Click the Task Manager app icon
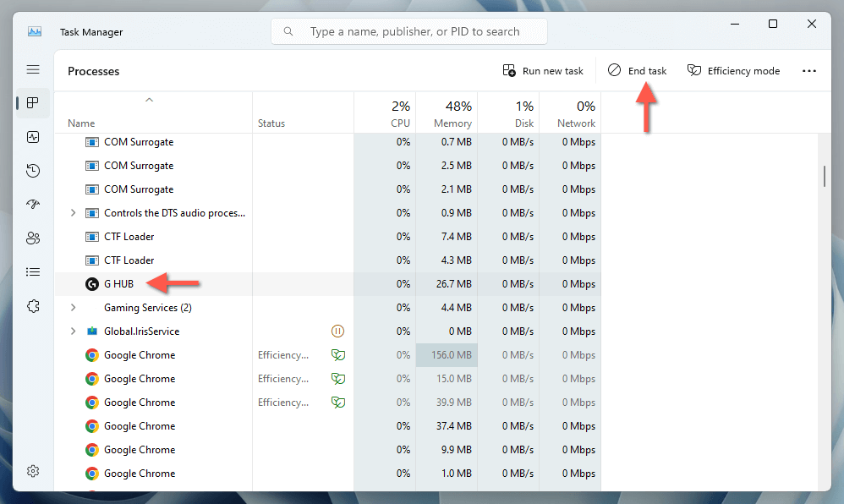 tap(35, 32)
